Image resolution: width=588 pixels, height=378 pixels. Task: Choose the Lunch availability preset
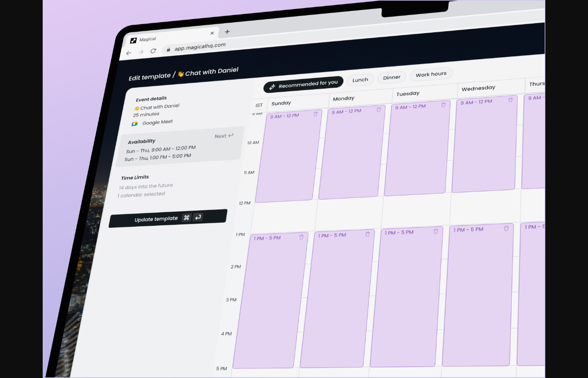361,80
